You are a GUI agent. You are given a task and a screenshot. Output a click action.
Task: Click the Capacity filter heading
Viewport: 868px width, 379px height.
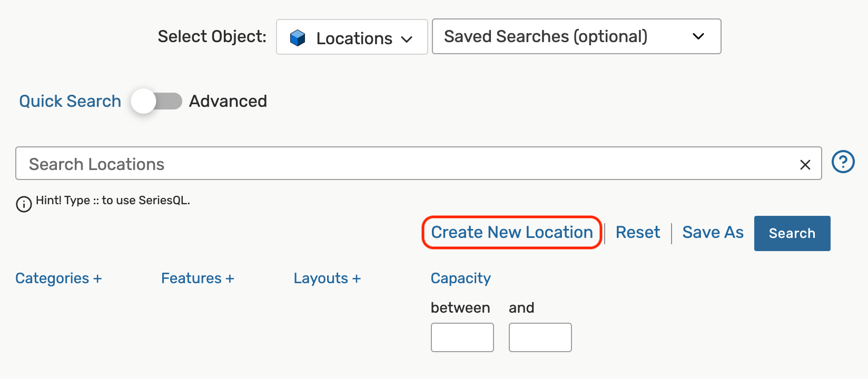point(460,278)
